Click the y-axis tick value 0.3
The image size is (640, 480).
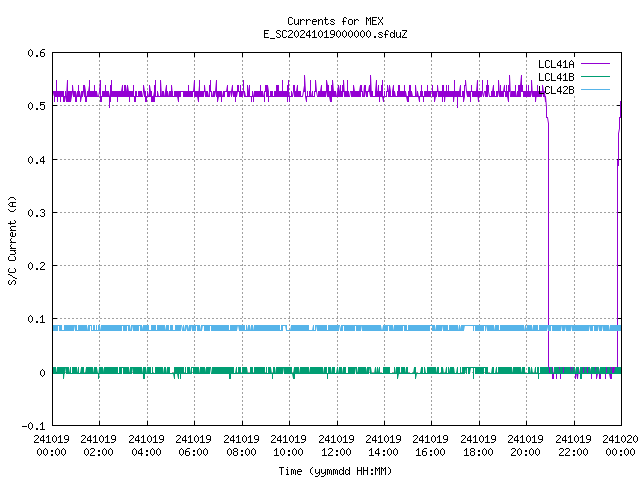(36, 213)
